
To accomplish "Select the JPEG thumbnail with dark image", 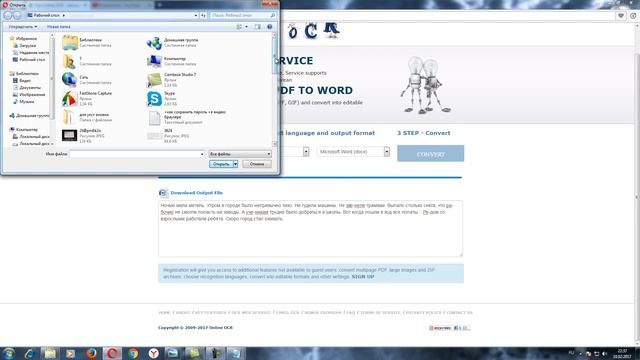I will 82,136.
